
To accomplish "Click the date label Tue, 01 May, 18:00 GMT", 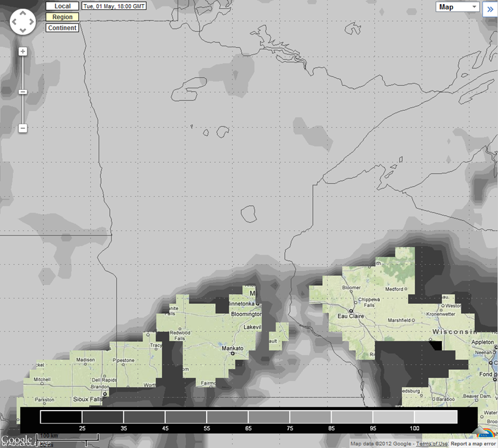I will [x=114, y=6].
